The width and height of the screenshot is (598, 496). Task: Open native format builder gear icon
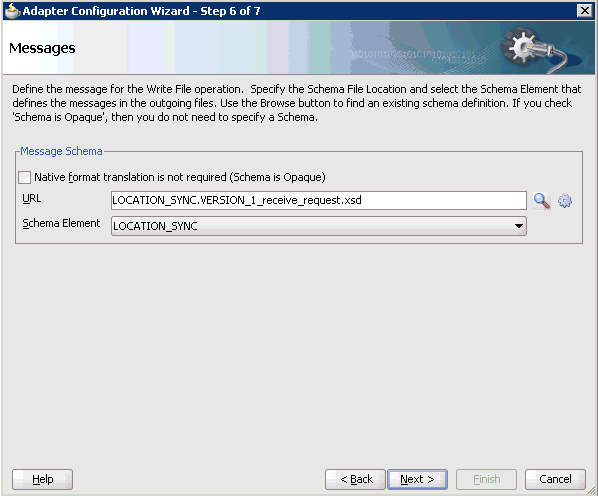tap(565, 201)
